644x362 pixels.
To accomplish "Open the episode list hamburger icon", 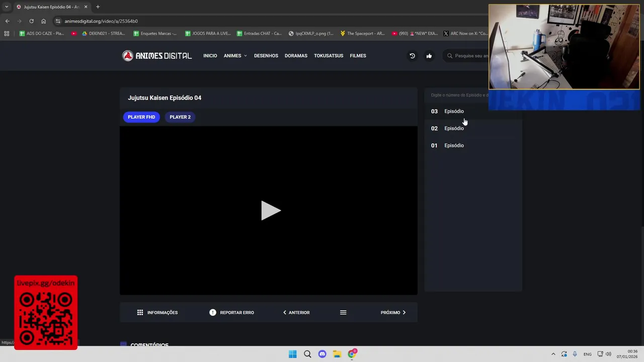I will click(x=343, y=312).
